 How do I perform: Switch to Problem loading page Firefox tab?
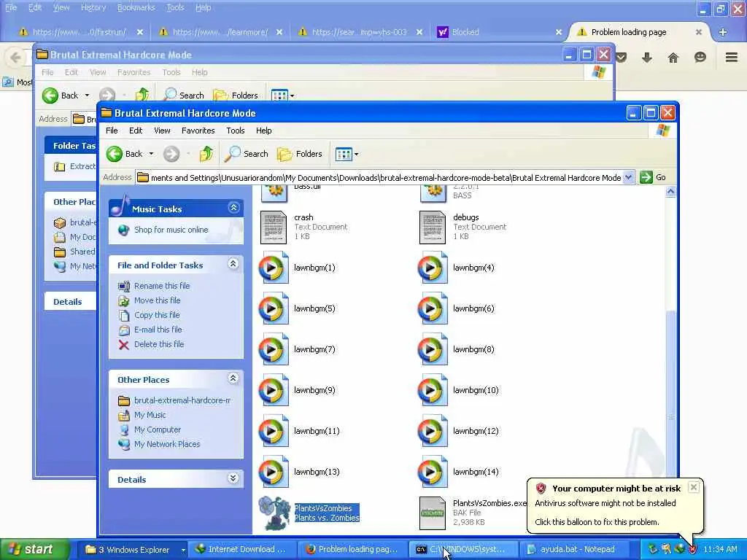629,32
